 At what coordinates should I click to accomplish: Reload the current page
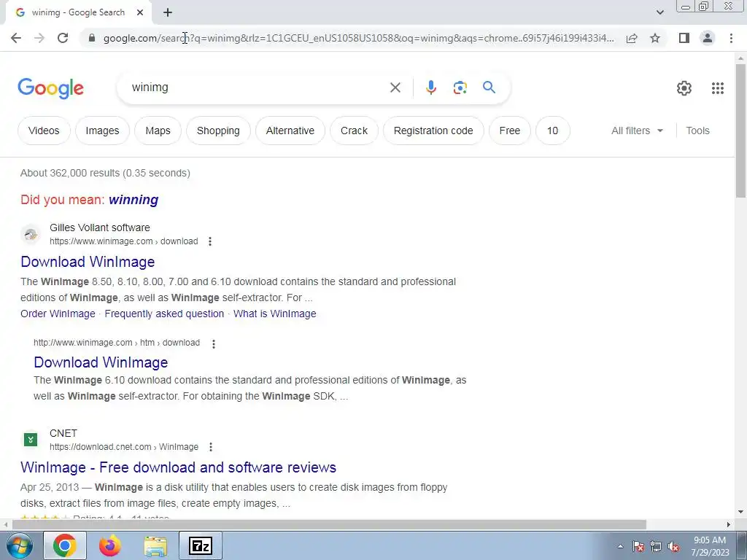63,38
